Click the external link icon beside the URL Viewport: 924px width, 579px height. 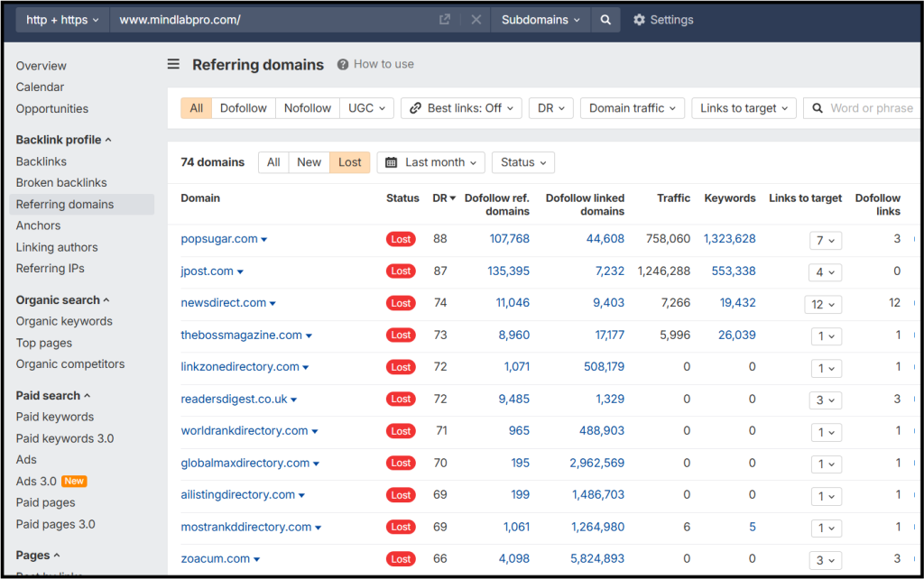(444, 19)
